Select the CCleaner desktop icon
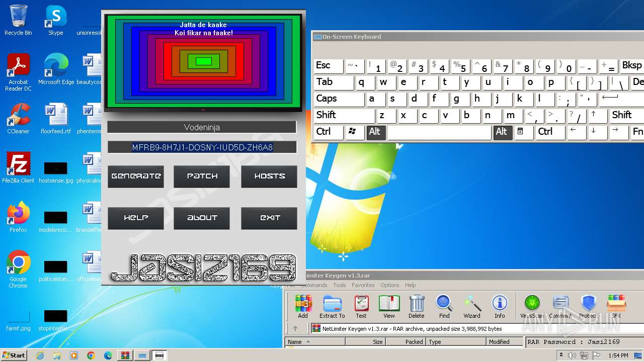The height and width of the screenshot is (362, 644). tap(18, 118)
